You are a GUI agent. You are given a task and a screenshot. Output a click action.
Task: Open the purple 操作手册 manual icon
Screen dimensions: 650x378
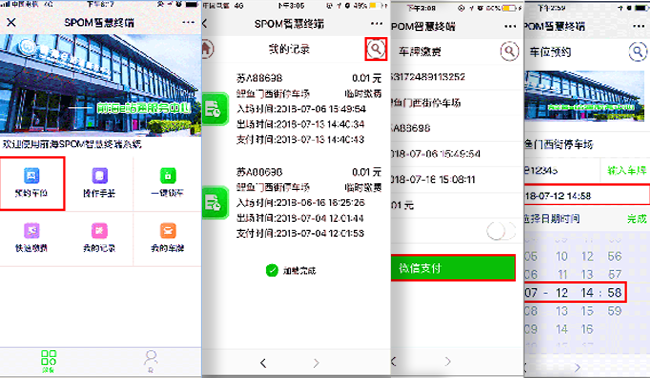pos(99,176)
